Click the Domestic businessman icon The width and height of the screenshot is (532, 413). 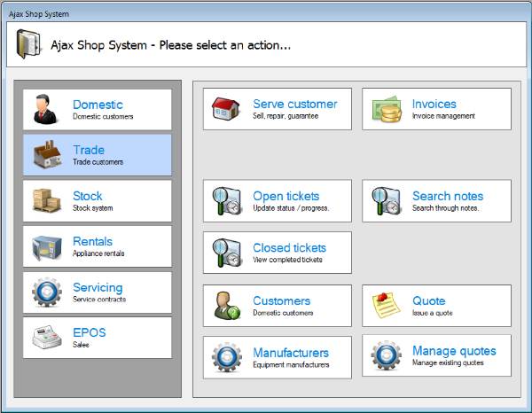[x=46, y=109]
